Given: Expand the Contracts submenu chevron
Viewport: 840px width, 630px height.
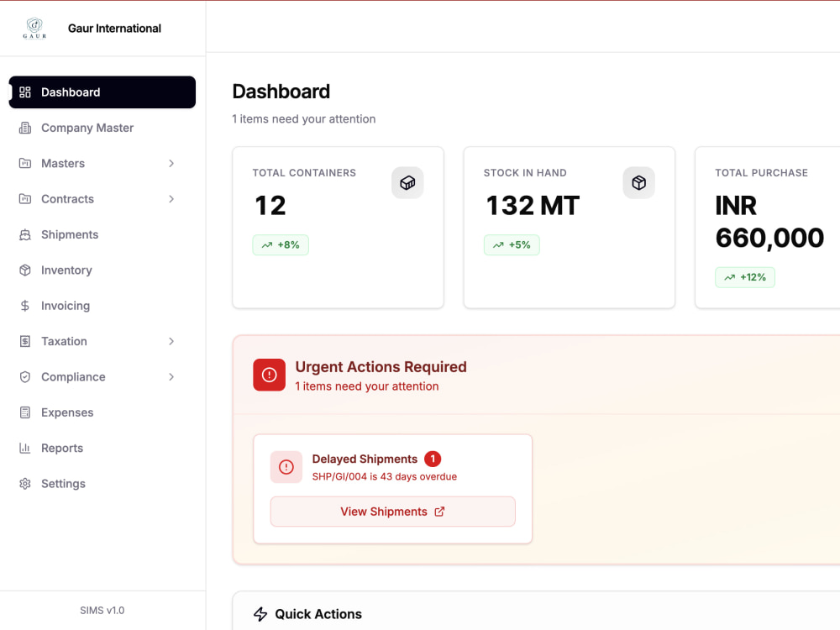Looking at the screenshot, I should click(x=171, y=199).
